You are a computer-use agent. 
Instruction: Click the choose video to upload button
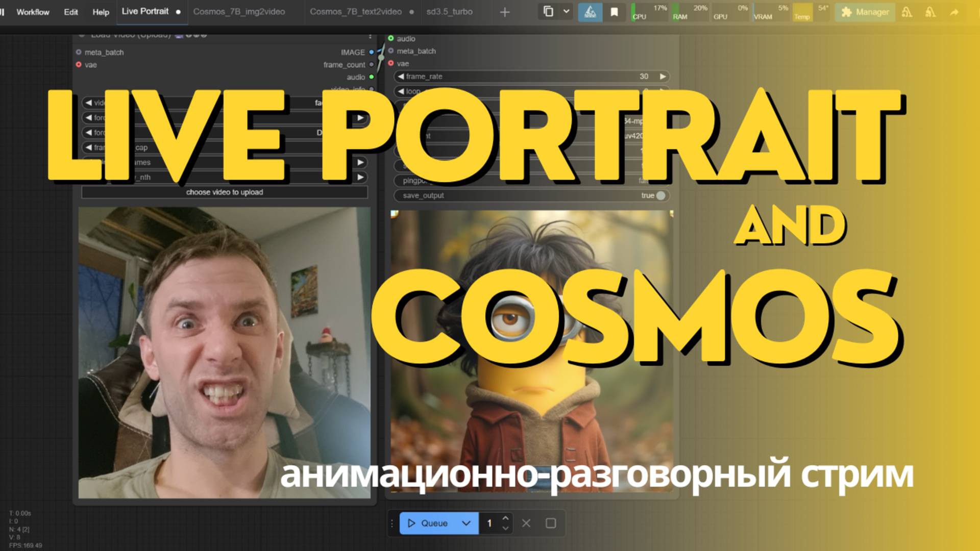[x=224, y=192]
